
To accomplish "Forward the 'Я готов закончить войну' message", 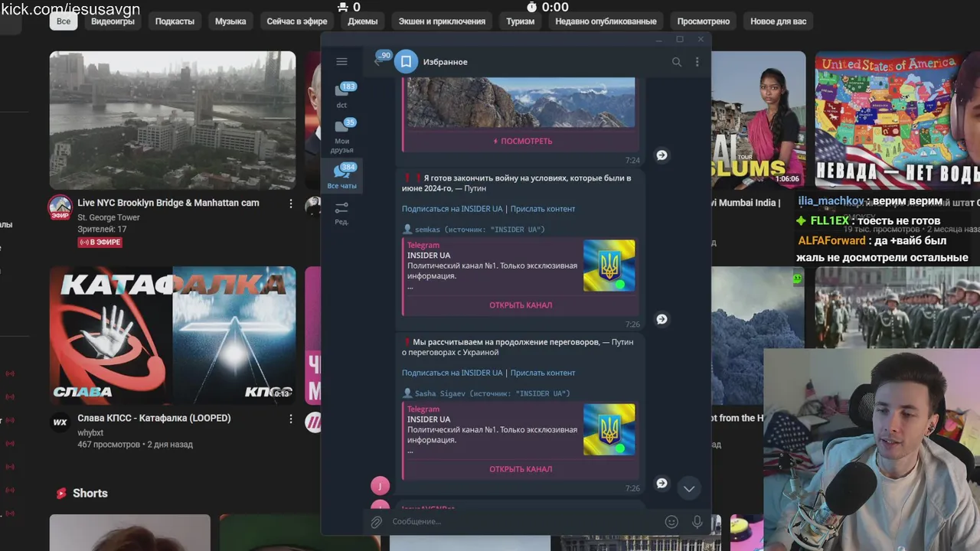I will point(661,319).
